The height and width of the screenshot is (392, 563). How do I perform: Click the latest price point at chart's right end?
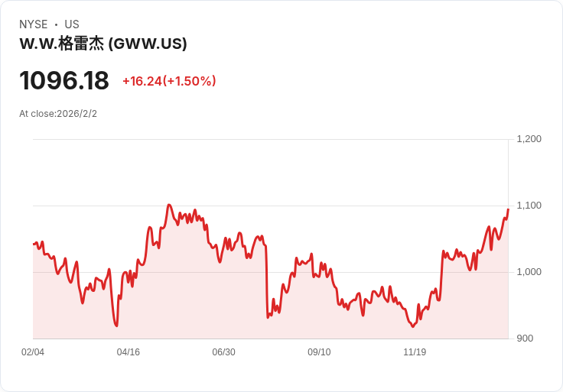click(x=508, y=209)
